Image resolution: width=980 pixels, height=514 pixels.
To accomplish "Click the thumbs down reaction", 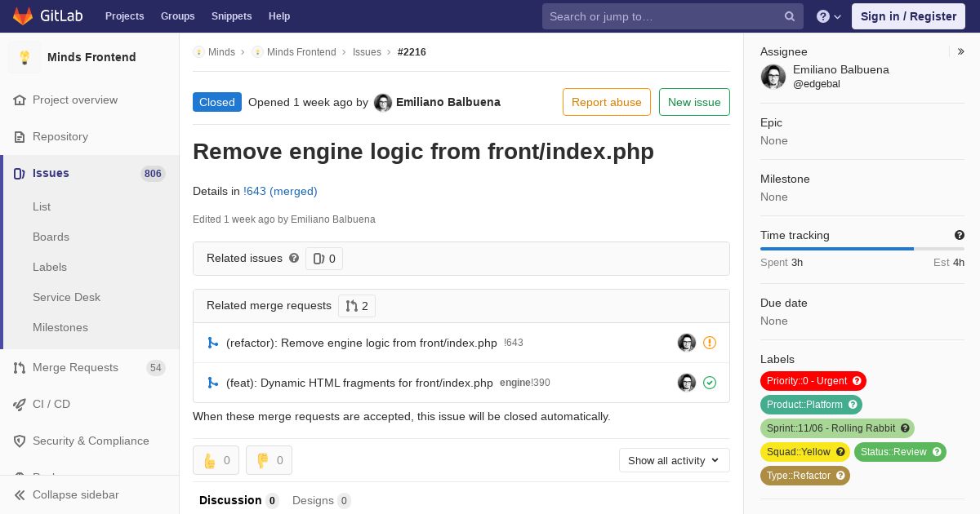I will pos(269,460).
